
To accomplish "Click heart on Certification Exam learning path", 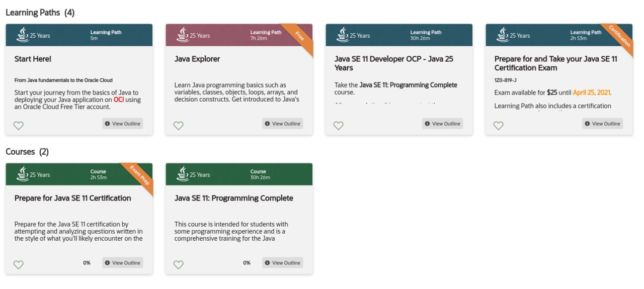I will coord(499,126).
